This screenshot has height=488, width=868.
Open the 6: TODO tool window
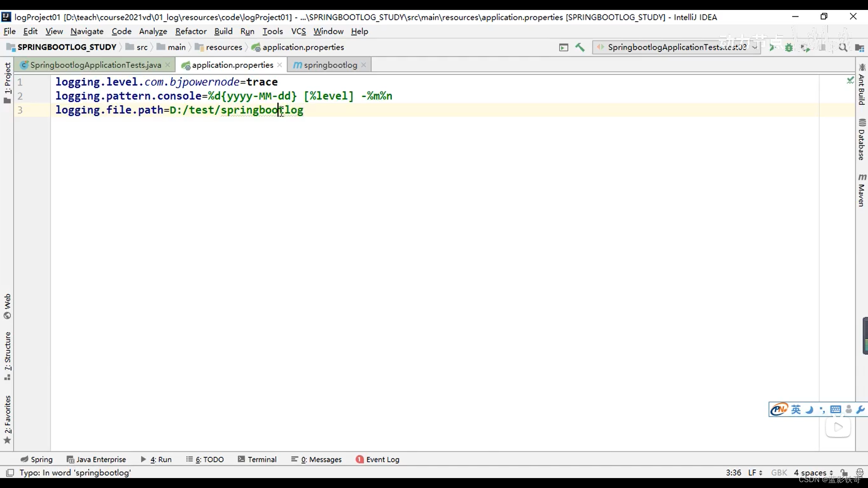coord(205,459)
